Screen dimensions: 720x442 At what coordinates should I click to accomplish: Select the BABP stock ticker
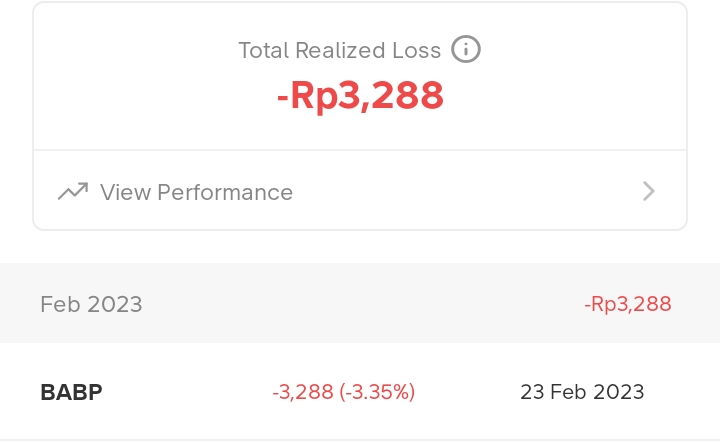point(71,392)
